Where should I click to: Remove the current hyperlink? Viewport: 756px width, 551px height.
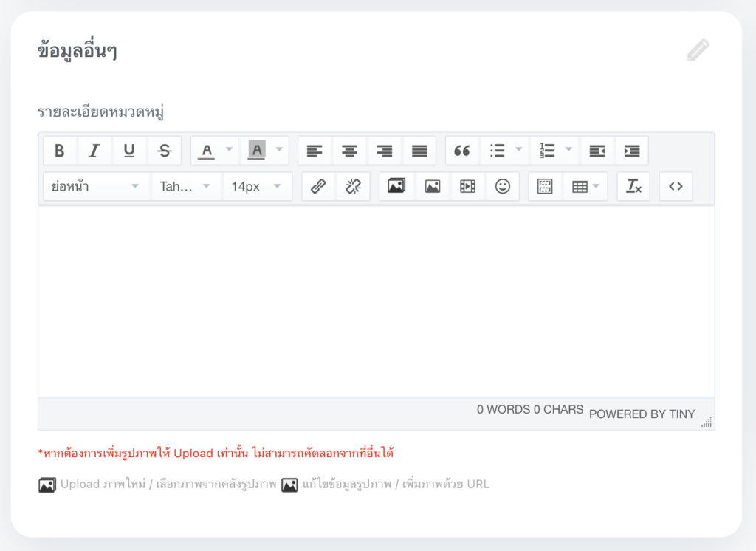(x=352, y=186)
